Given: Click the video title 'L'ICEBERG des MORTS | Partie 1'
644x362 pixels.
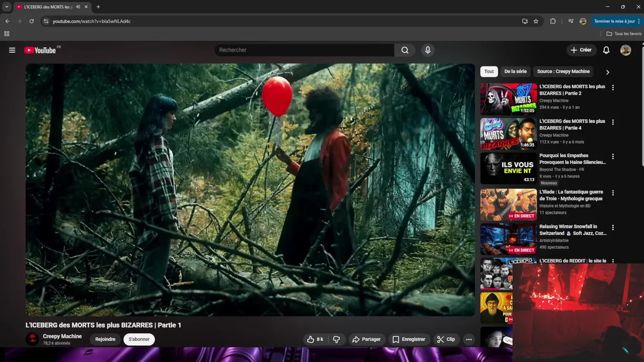Looking at the screenshot, I should coord(103,325).
